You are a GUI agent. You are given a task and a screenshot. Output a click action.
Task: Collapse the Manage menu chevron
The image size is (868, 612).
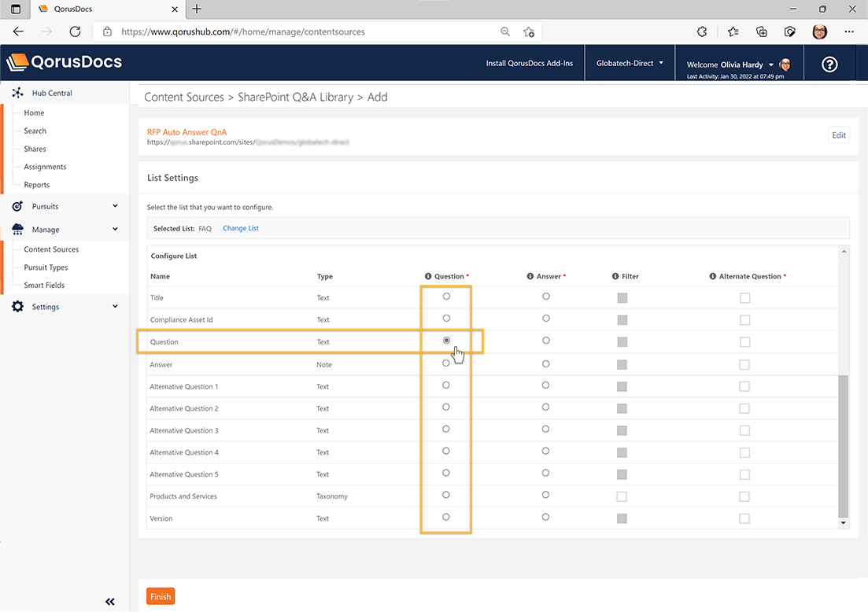[x=115, y=229]
